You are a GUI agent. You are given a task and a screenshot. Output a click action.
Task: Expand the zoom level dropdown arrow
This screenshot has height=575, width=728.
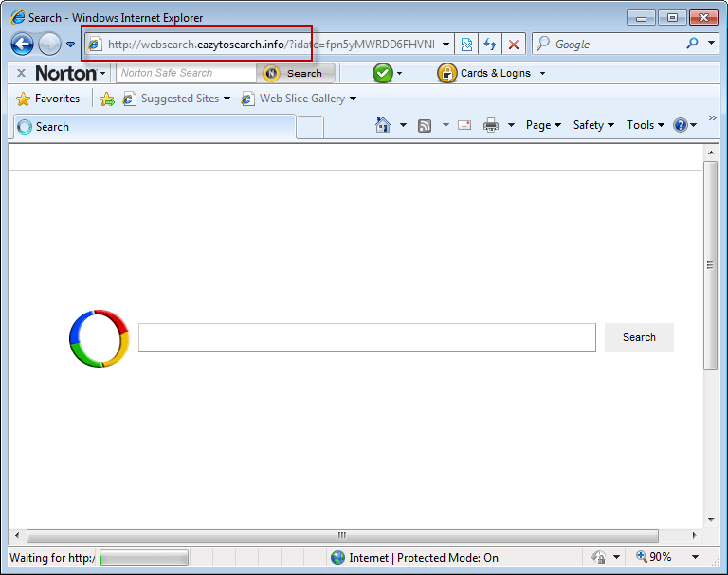point(695,557)
